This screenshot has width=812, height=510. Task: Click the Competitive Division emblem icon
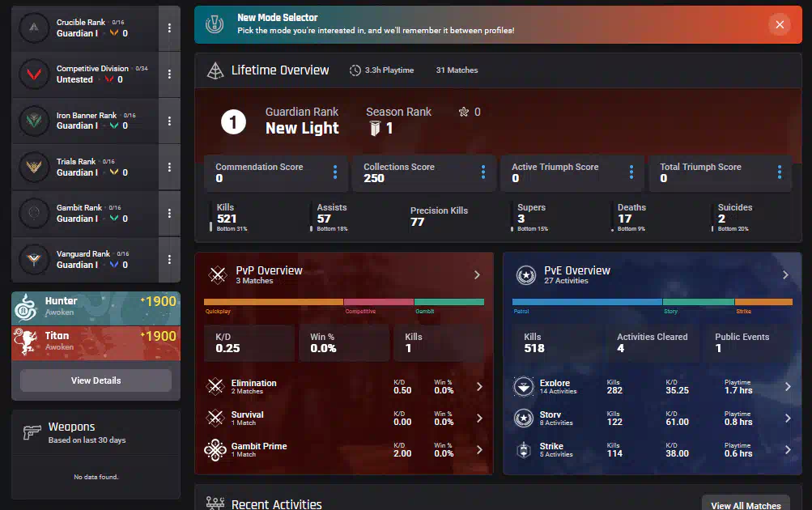pyautogui.click(x=34, y=74)
